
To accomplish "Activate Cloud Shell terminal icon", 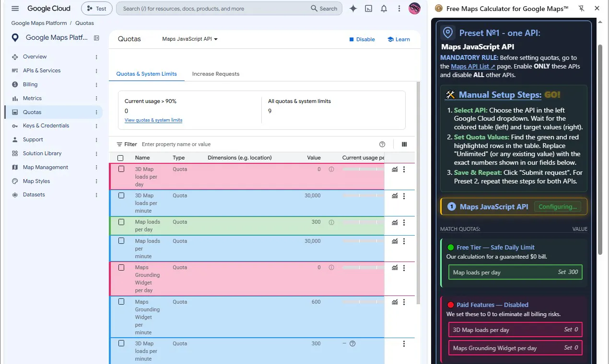I will click(x=369, y=9).
